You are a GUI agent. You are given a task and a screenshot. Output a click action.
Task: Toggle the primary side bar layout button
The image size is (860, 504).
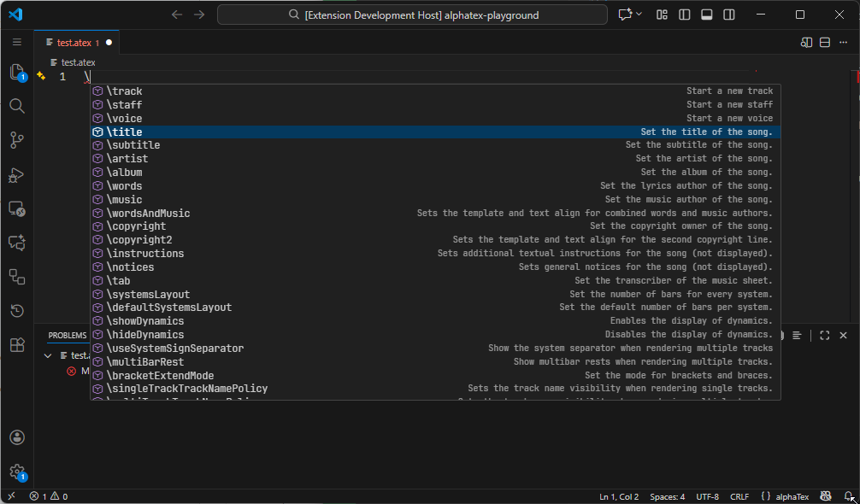[685, 15]
